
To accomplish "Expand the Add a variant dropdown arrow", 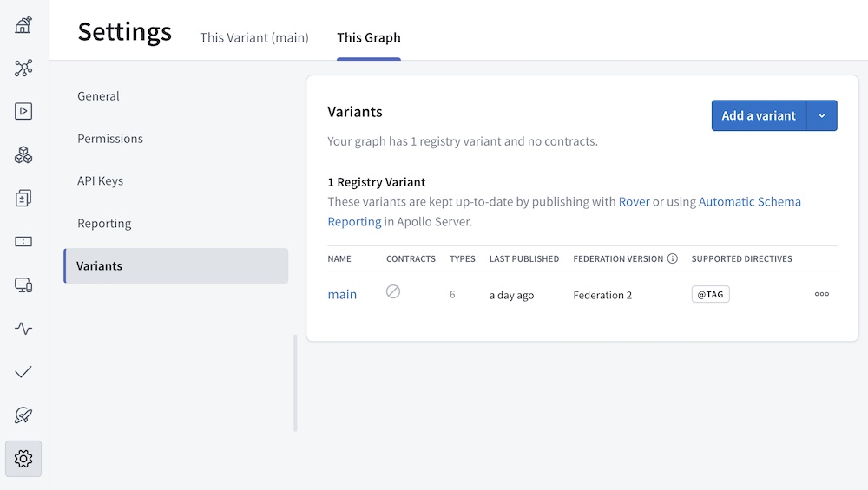I will coord(822,115).
